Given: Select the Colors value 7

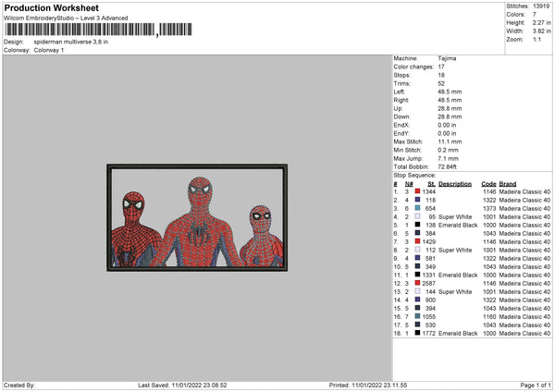Looking at the screenshot, I should pyautogui.click(x=535, y=15).
